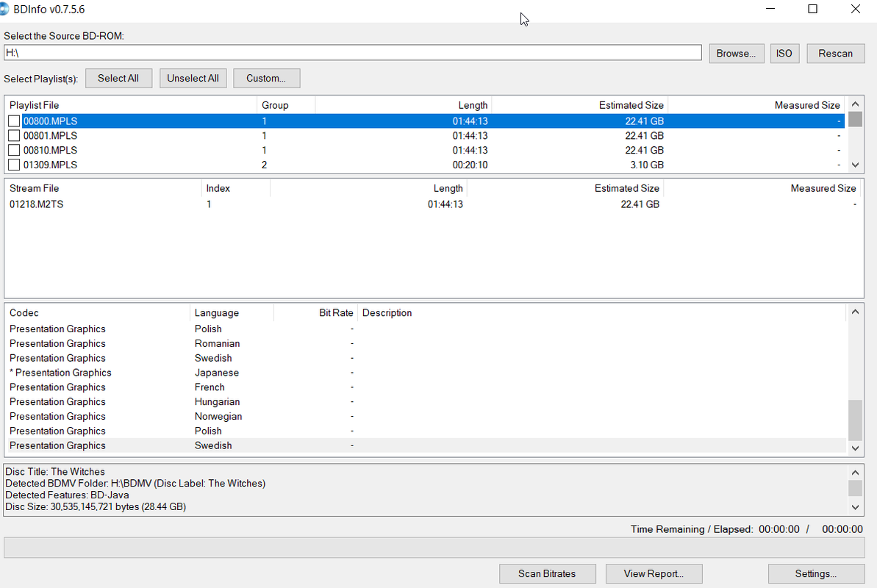Select all playlists
This screenshot has width=877, height=588.
[x=118, y=79]
